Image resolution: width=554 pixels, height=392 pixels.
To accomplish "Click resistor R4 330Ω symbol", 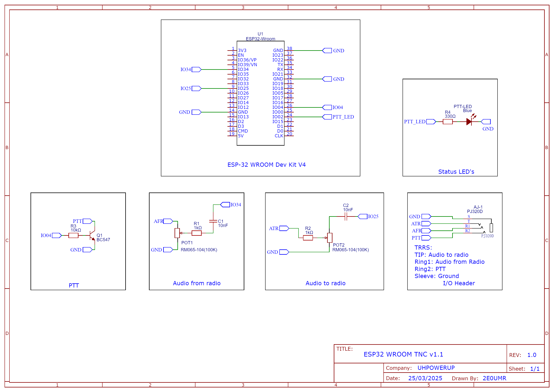I will click(448, 122).
